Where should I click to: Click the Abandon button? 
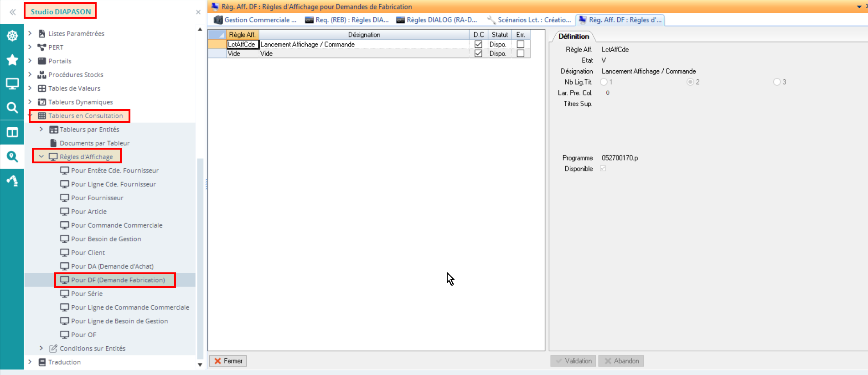[621, 361]
